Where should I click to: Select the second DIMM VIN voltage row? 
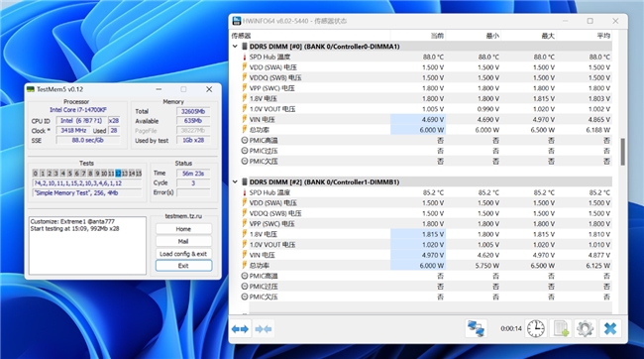[426, 255]
